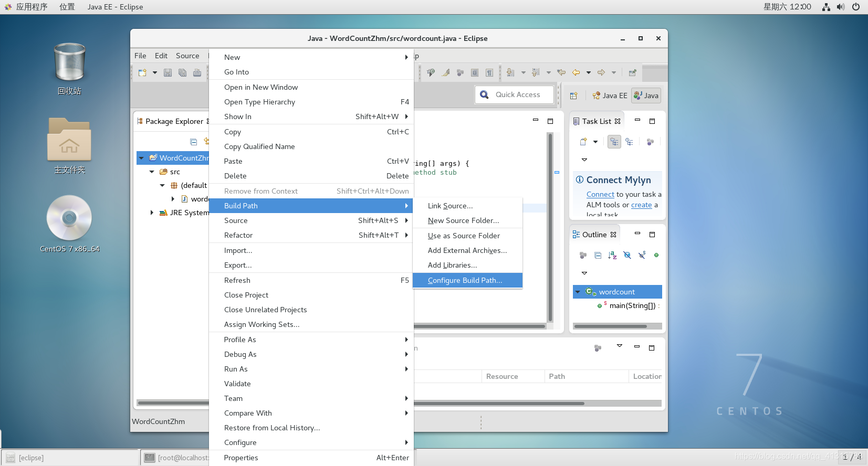868x466 pixels.
Task: Minimize the Task List view
Action: click(x=637, y=120)
